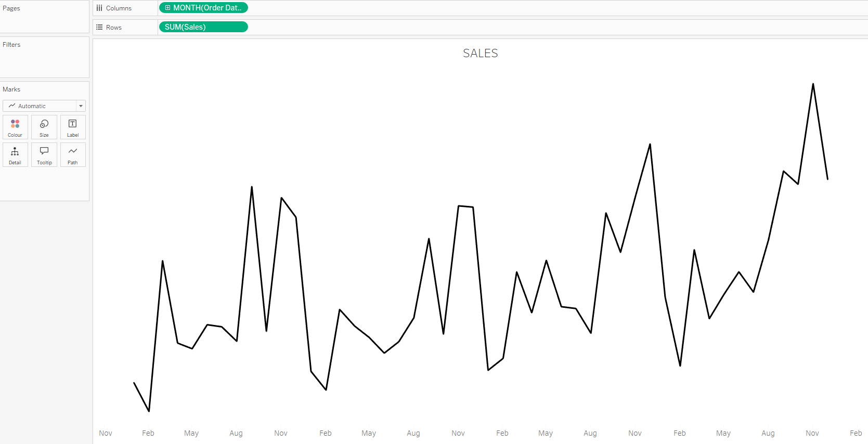Click the Filters shelf header
This screenshot has width=868, height=444.
tap(11, 45)
